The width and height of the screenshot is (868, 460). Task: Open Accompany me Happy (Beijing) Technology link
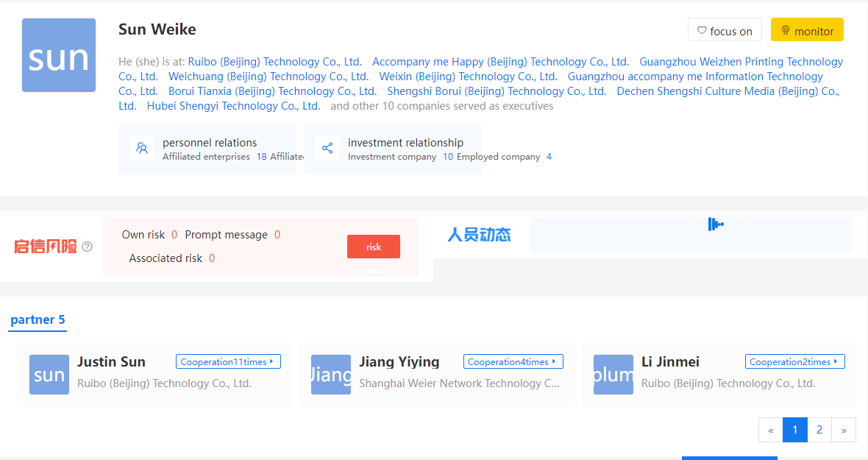click(x=500, y=62)
